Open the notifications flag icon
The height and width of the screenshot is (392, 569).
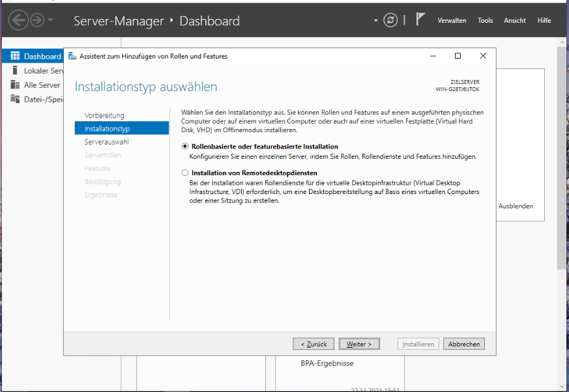420,20
